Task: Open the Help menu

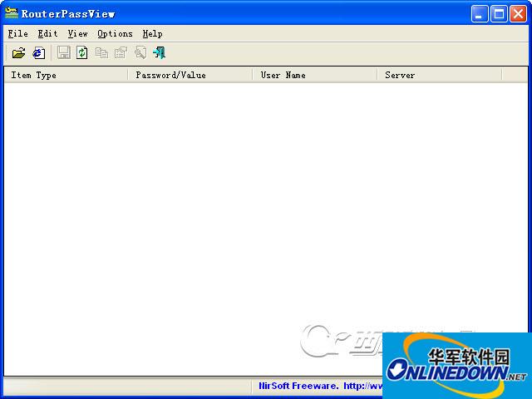Action: [x=152, y=33]
